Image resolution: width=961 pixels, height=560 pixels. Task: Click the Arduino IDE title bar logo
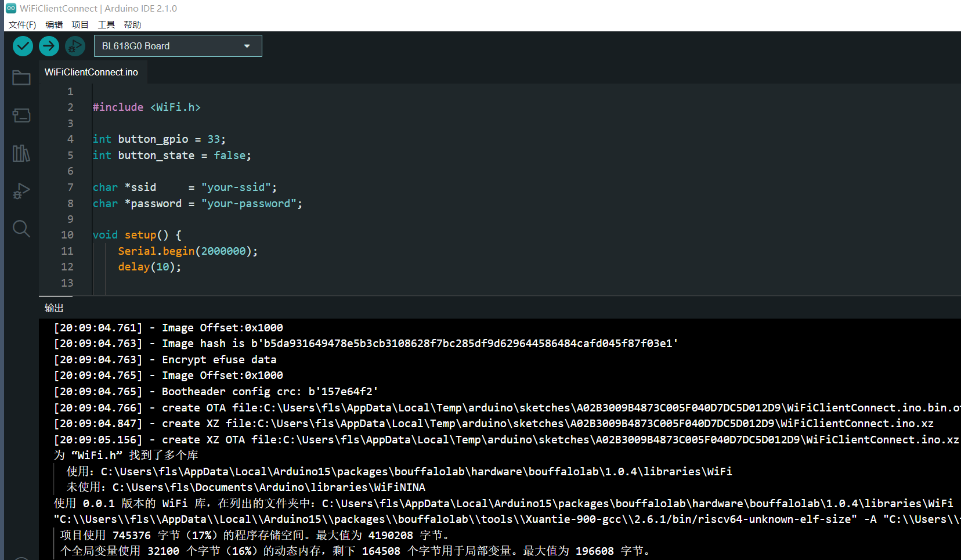point(11,8)
